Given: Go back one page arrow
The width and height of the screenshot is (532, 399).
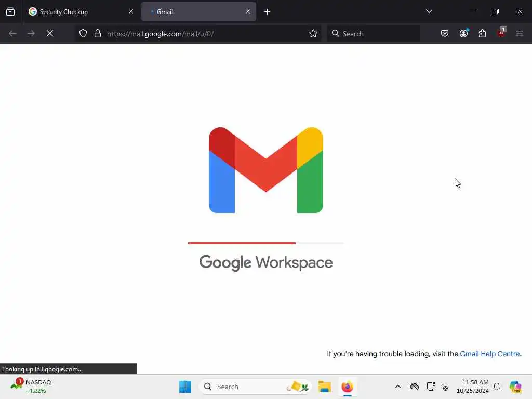Looking at the screenshot, I should coord(12,33).
